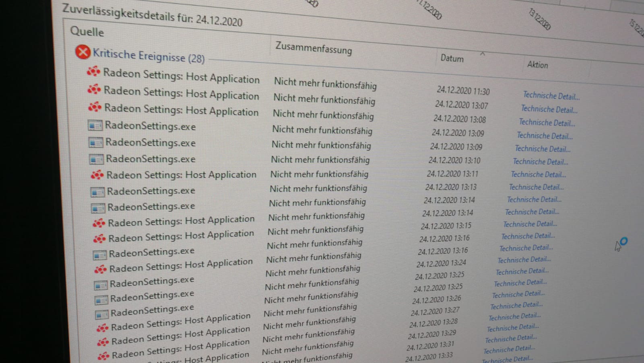The height and width of the screenshot is (363, 644).
Task: Open Technische Details for the 13:29 event
Action: pyautogui.click(x=513, y=328)
